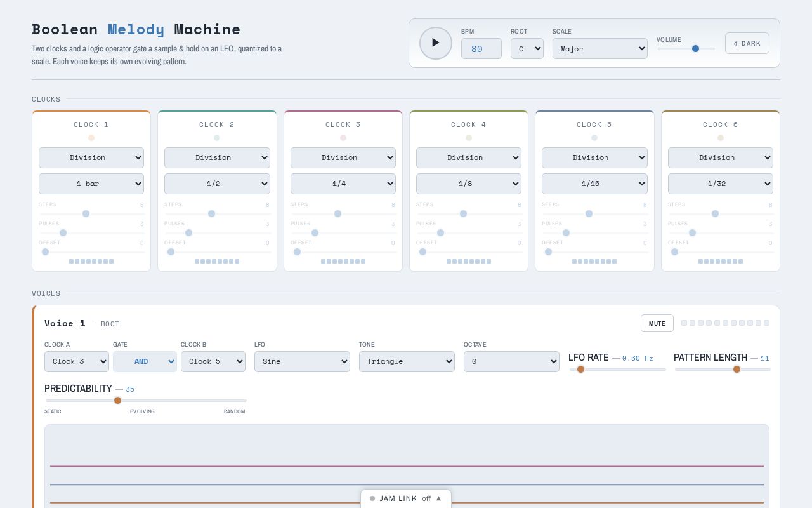This screenshot has width=812, height=508.
Task: Open Clock 1 rate dropdown showing 1 bar
Action: tap(91, 184)
